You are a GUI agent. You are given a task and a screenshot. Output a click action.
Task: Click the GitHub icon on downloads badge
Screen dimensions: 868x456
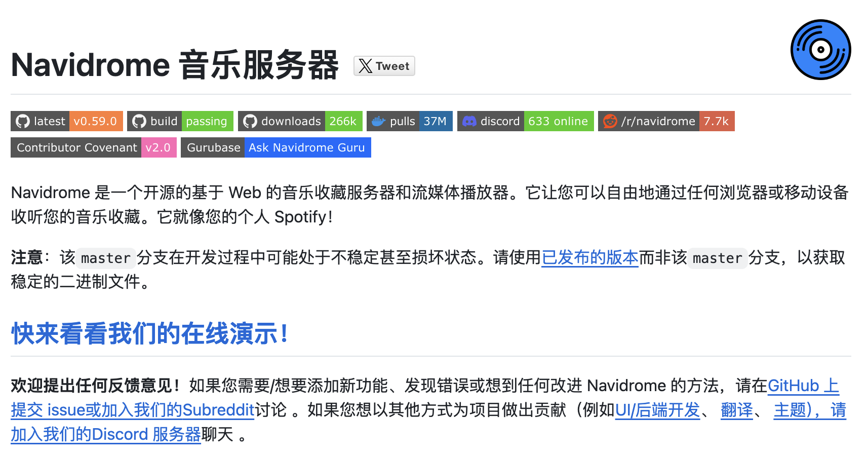pyautogui.click(x=250, y=122)
